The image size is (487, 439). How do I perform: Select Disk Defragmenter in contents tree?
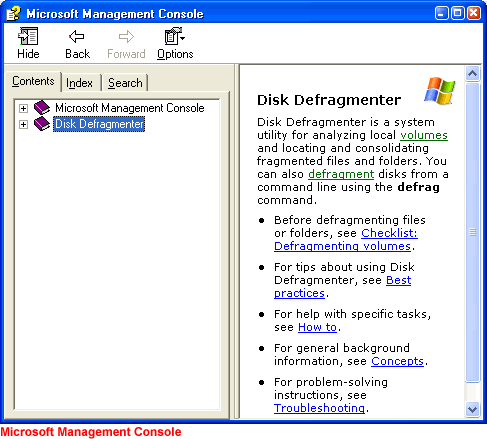click(x=99, y=124)
